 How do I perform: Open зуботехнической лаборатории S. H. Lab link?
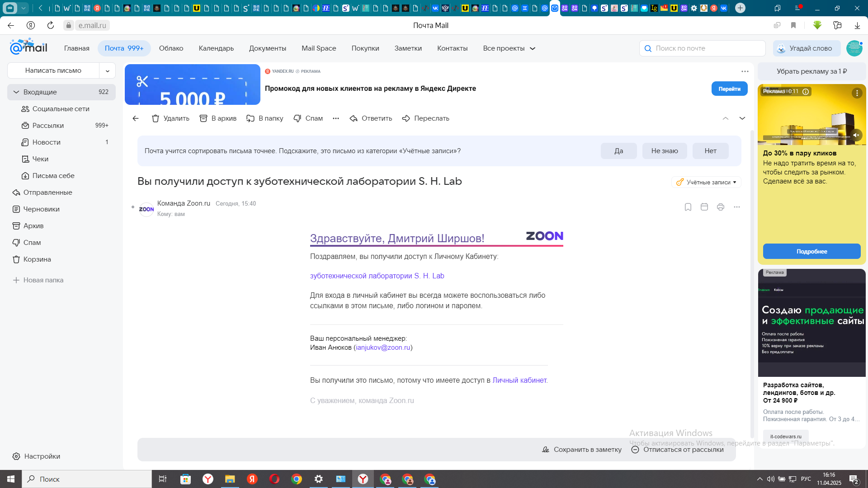377,276
